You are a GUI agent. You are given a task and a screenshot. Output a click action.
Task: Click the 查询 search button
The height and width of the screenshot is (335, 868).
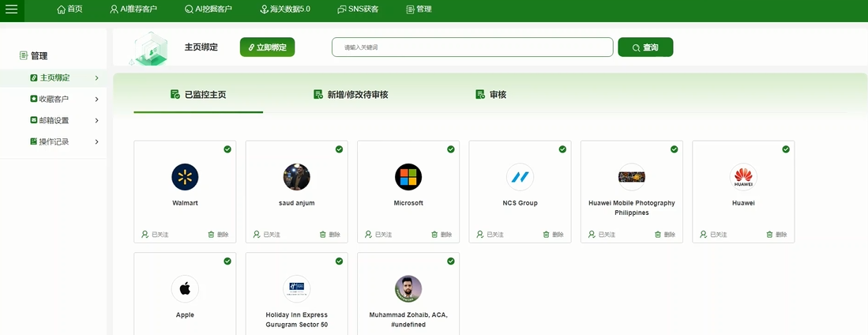[644, 47]
